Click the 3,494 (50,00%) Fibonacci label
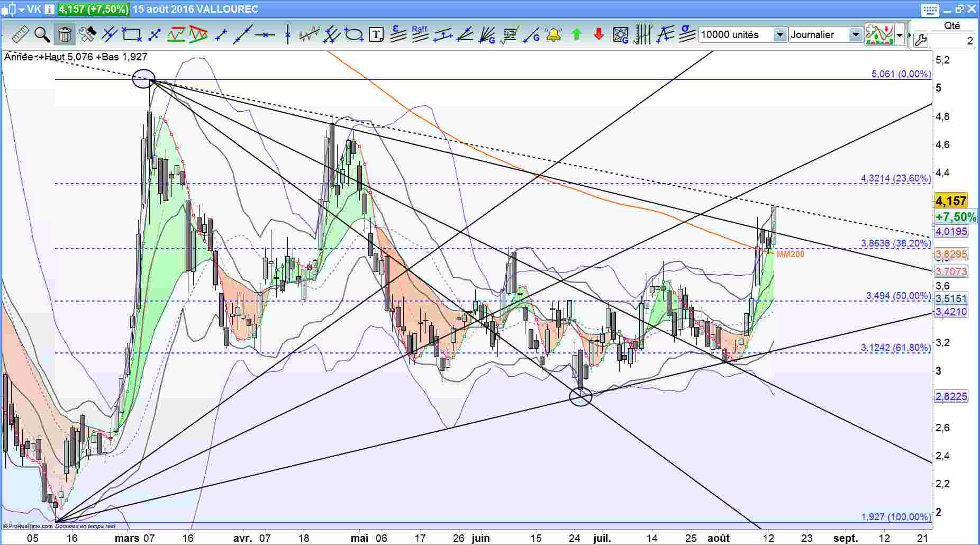Viewport: 980px width, 545px height. click(898, 296)
